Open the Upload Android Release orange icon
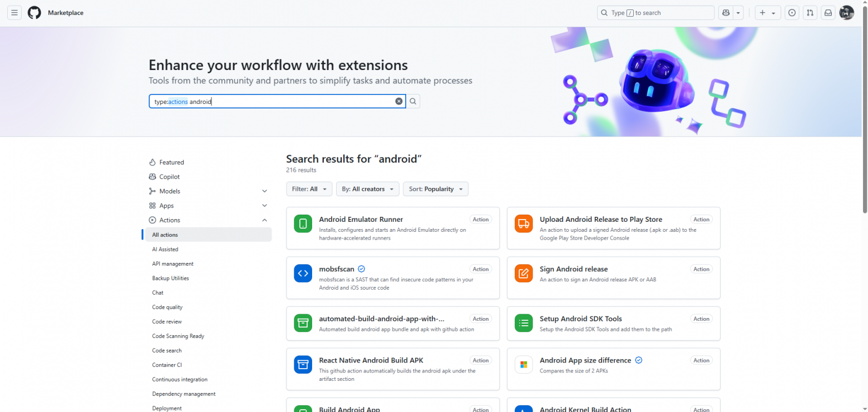Viewport: 868px width, 412px height. pos(524,224)
